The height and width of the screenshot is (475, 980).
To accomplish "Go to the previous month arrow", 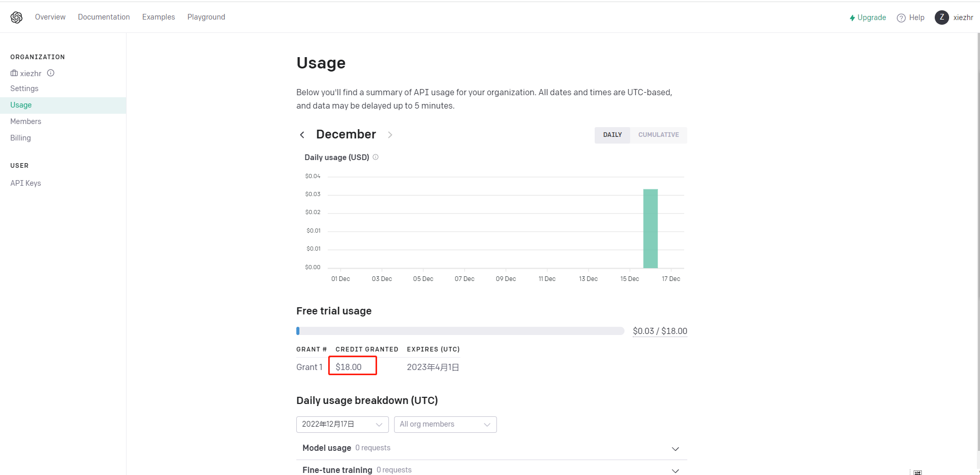I will 302,135.
